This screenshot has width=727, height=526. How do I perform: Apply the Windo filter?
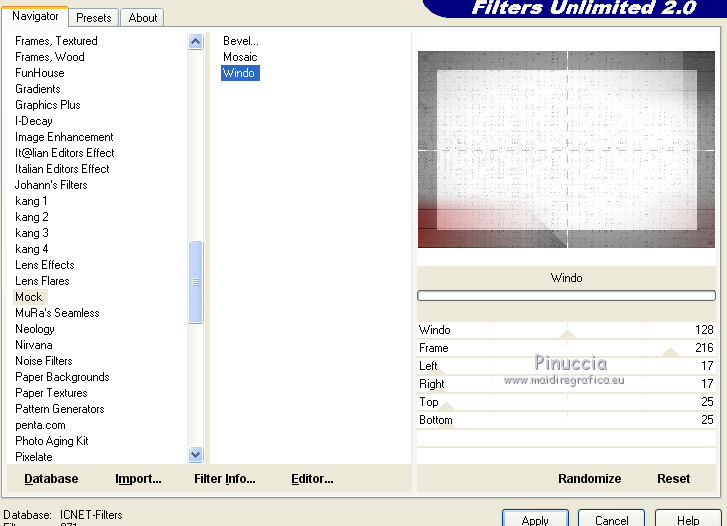click(x=535, y=520)
